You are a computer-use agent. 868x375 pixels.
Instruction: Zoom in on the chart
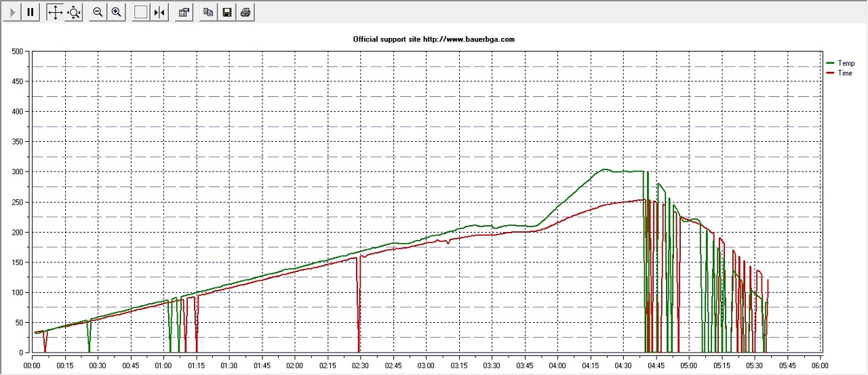click(x=117, y=12)
